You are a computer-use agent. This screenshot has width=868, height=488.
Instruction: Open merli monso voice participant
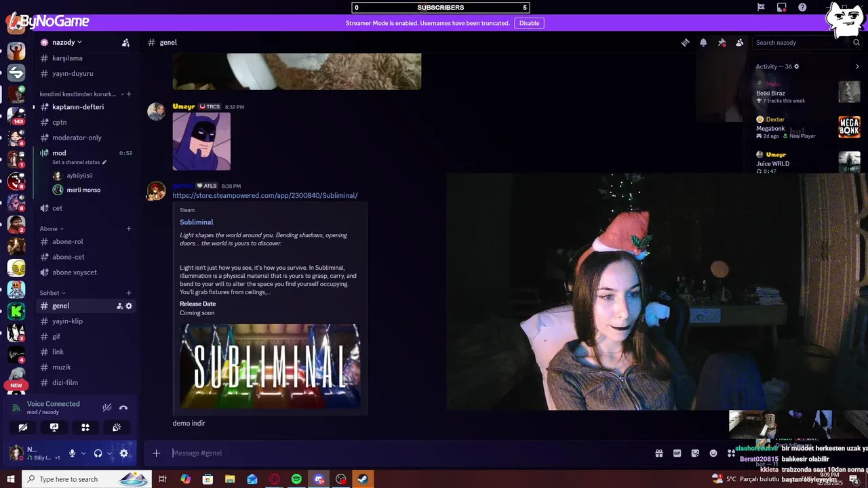(x=84, y=190)
